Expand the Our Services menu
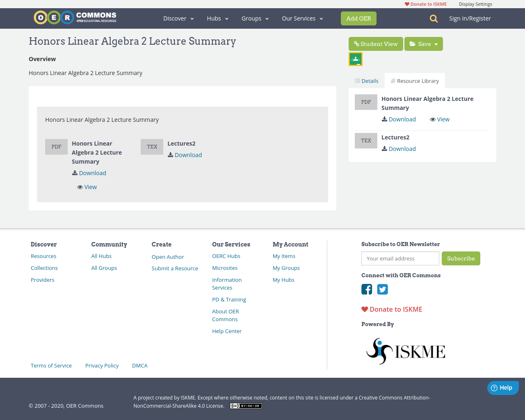This screenshot has height=420, width=525. click(x=302, y=18)
